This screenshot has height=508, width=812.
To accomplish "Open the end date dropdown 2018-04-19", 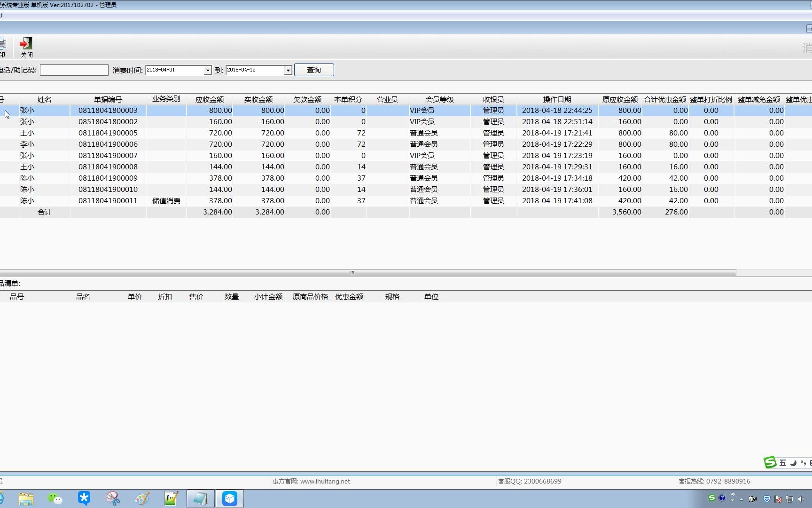I will pyautogui.click(x=288, y=70).
